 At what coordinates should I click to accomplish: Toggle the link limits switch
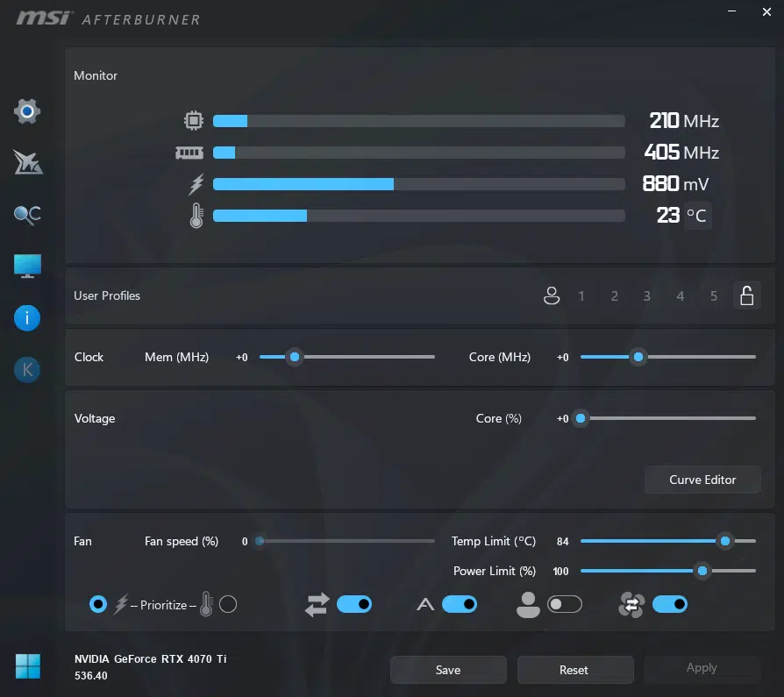point(354,604)
